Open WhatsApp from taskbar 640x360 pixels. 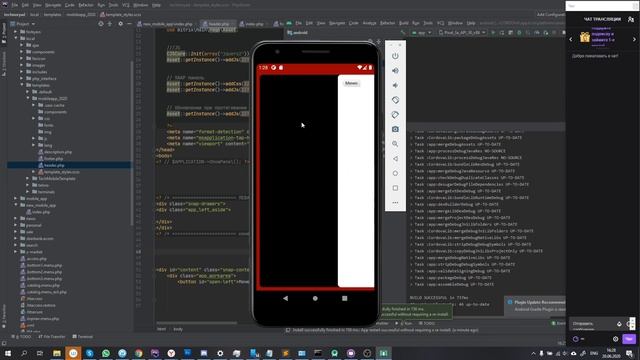[x=106, y=353]
